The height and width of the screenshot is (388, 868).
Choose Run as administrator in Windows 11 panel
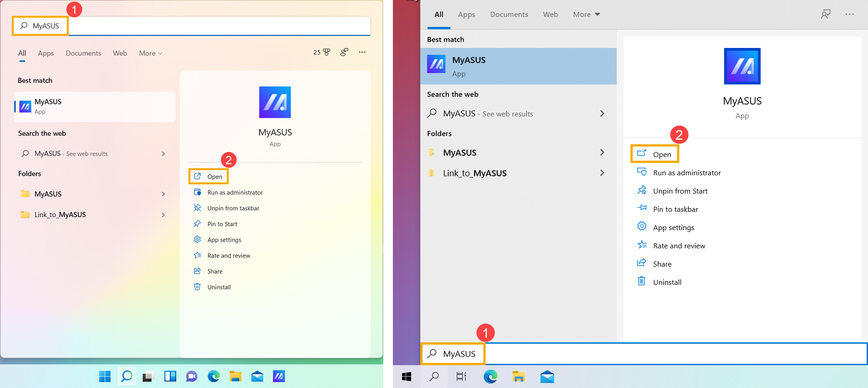coord(228,193)
